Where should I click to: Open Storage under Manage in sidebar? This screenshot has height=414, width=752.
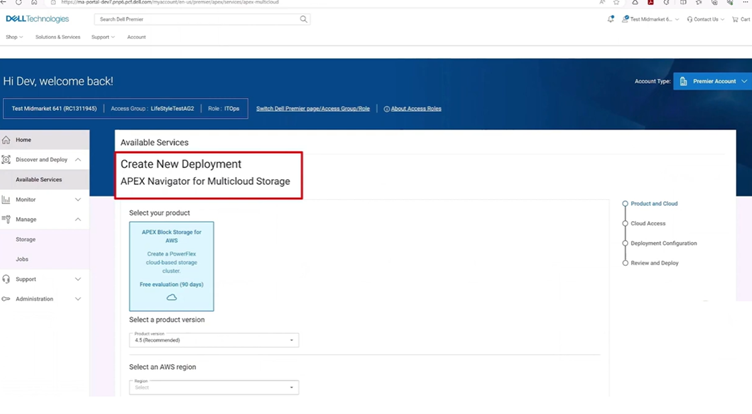click(26, 239)
